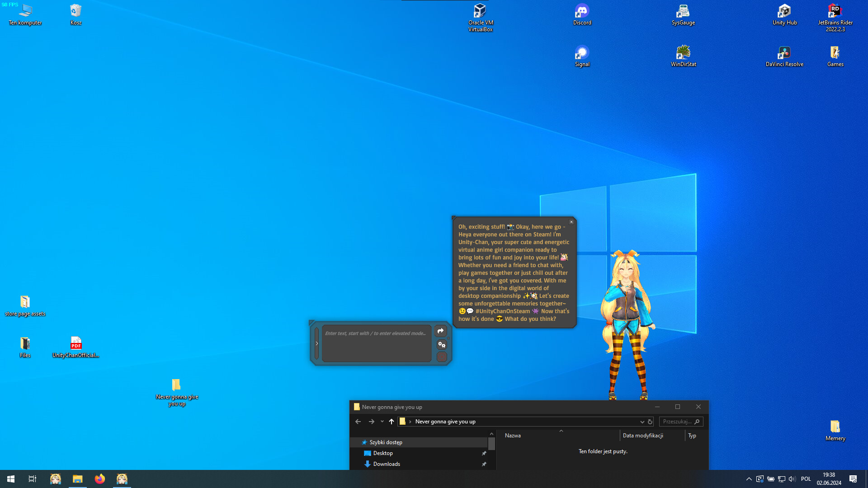The image size is (868, 488).
Task: Select 'store page assets' folder icon
Action: [25, 305]
